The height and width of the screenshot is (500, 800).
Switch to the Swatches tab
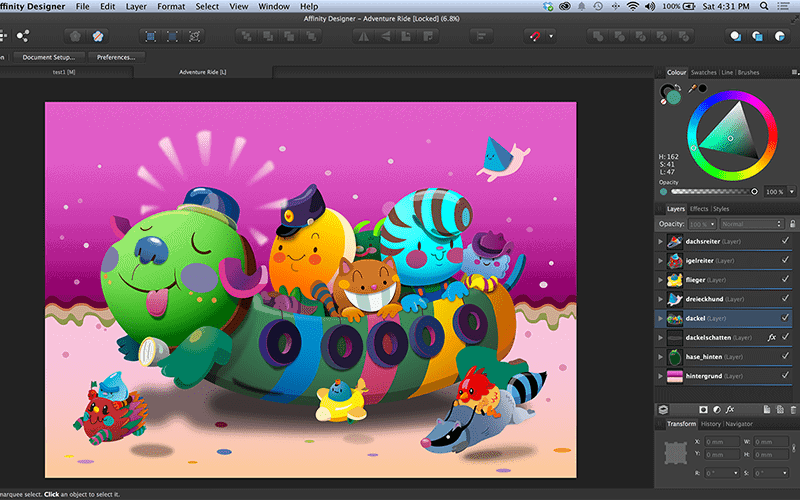(x=704, y=72)
